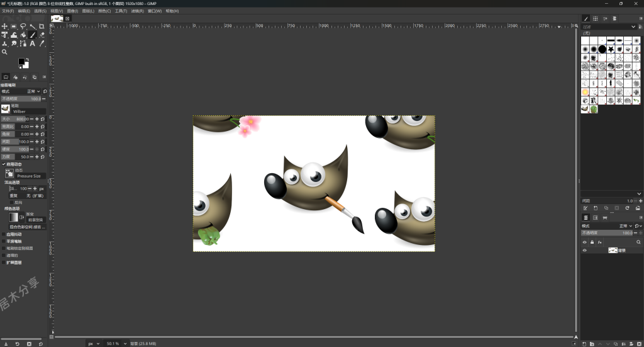Viewport: 644px width, 347px height.
Task: Select the Rectangle Select tool
Action: pyautogui.click(x=14, y=26)
